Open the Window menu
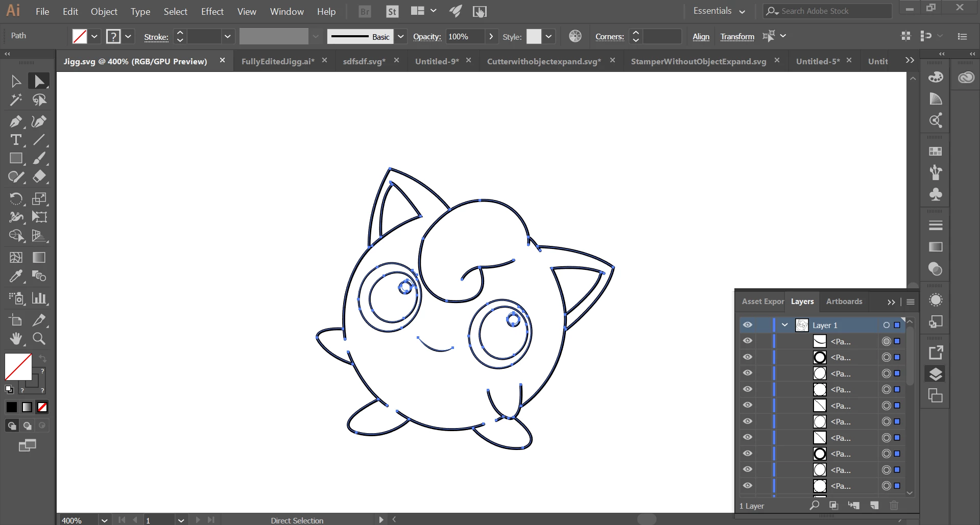 287,11
